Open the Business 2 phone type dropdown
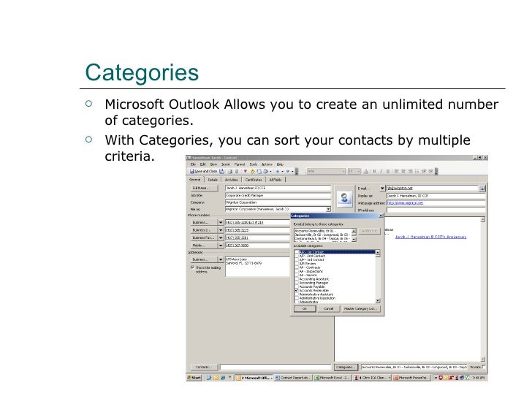 click(x=221, y=230)
